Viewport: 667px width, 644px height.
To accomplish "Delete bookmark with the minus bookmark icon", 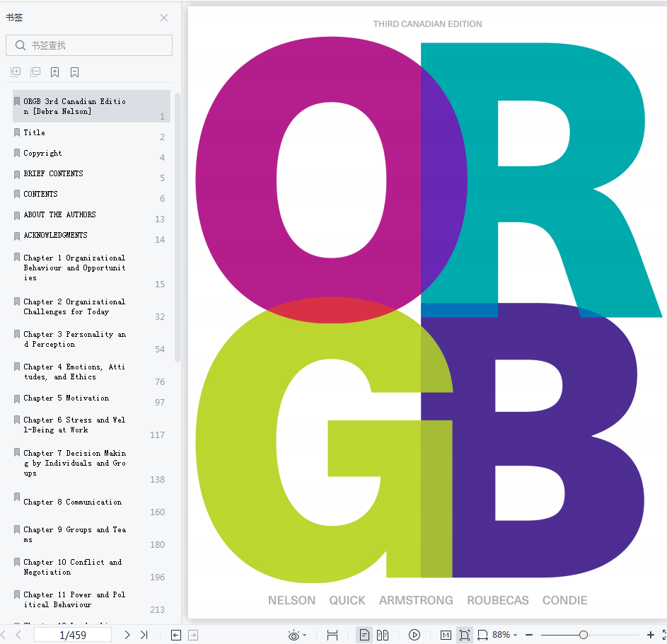I will coord(74,72).
